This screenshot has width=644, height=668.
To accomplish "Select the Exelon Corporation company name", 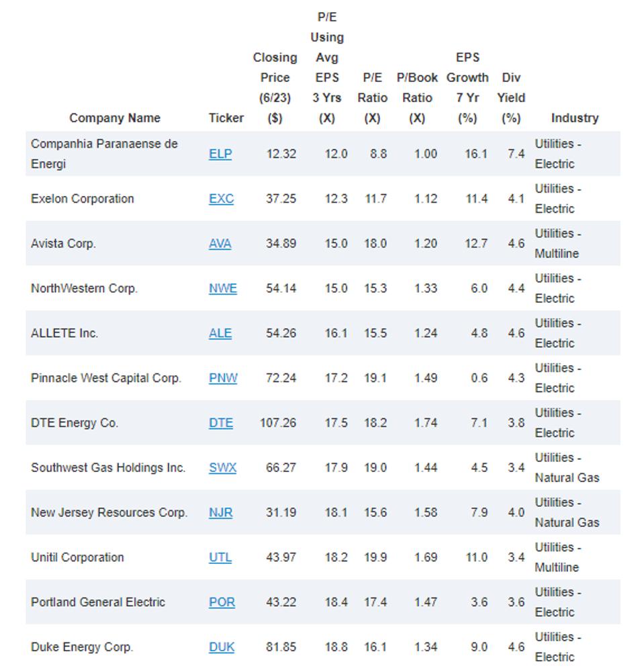I will pos(83,199).
